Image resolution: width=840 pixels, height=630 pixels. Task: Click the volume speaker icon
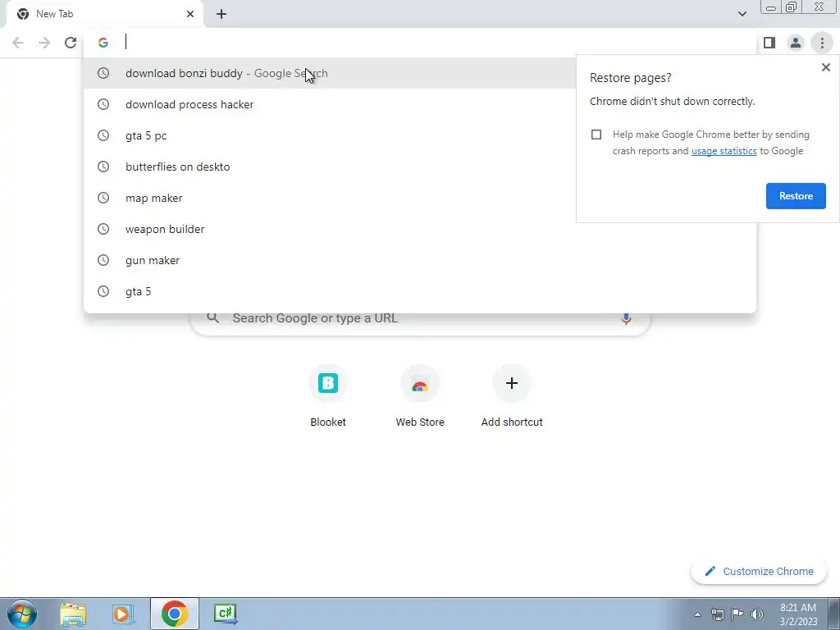tap(756, 614)
